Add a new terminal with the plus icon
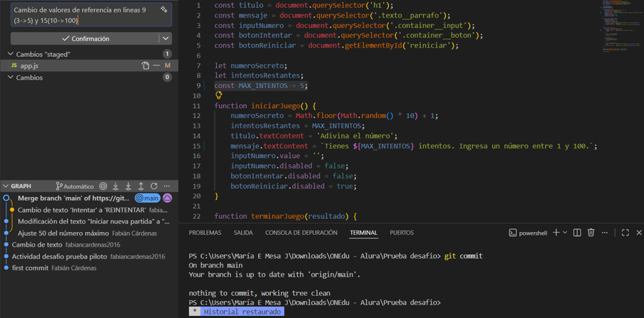 556,233
